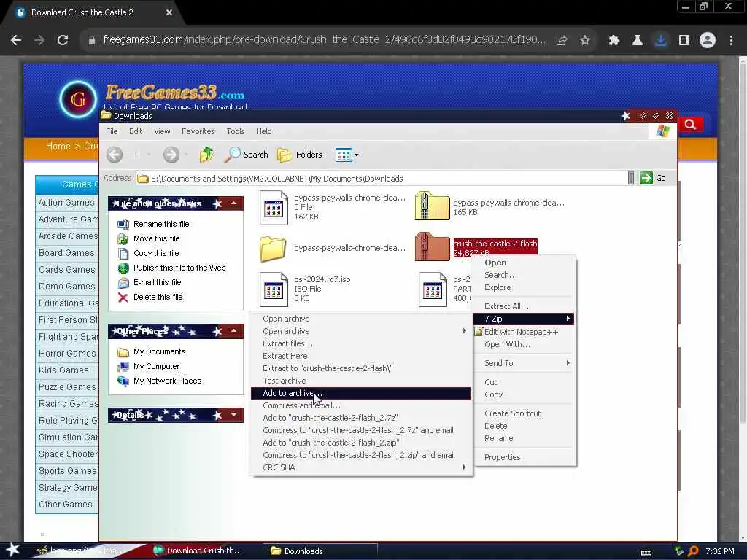Open the Help menu
747x560 pixels.
tap(264, 131)
